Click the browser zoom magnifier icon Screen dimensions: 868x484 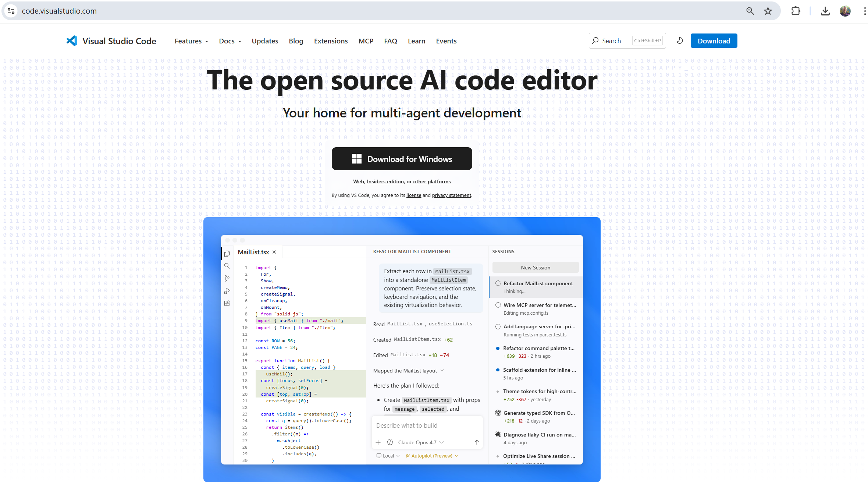click(x=750, y=11)
